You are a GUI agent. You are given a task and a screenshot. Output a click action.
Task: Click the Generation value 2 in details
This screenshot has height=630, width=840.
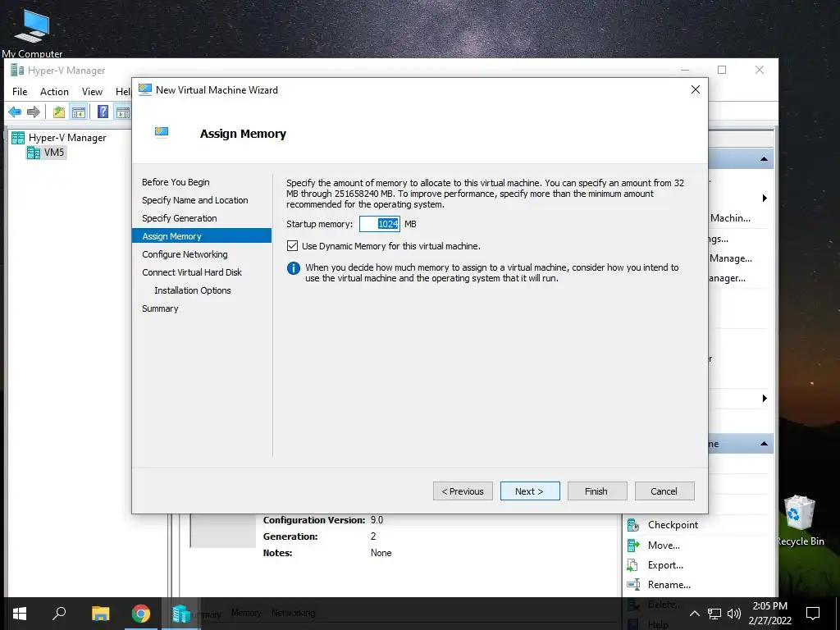[373, 536]
